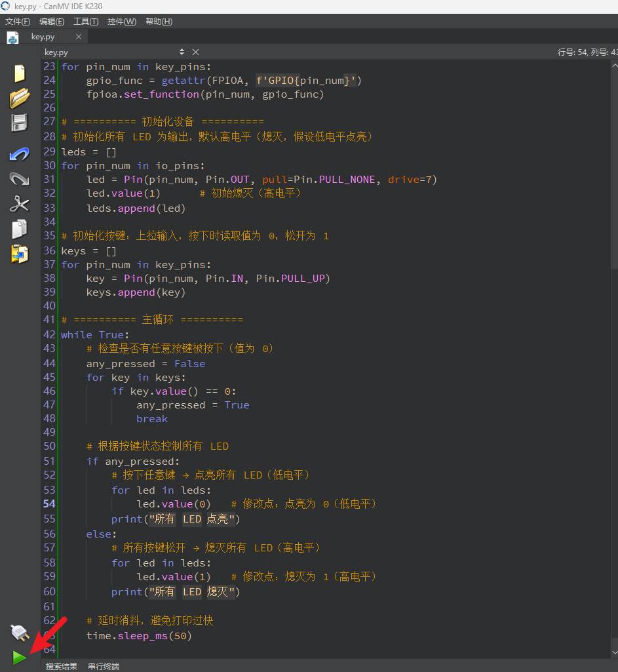The image size is (618, 672).
Task: Click the print "所有 LED 点亮" line
Action: coord(176,519)
